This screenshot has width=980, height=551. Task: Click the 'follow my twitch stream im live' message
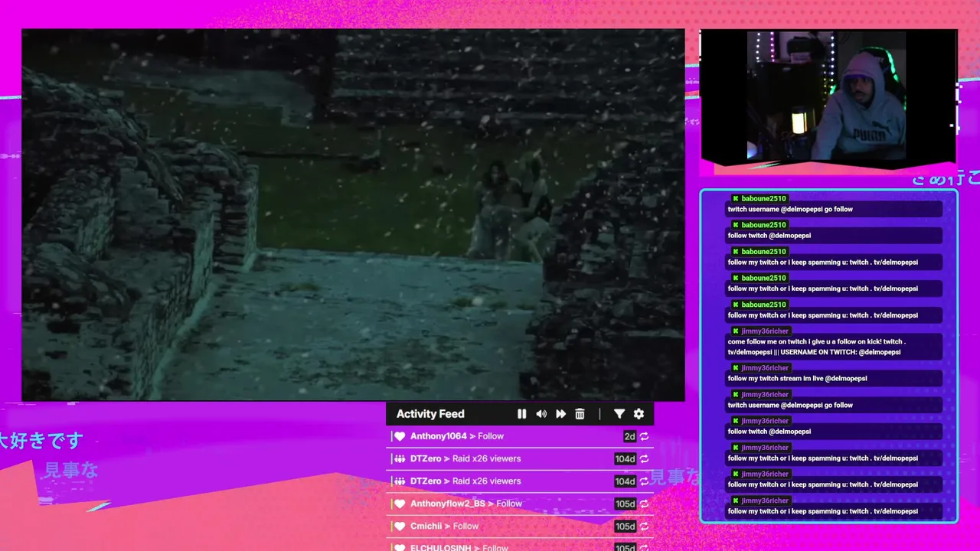pos(835,379)
